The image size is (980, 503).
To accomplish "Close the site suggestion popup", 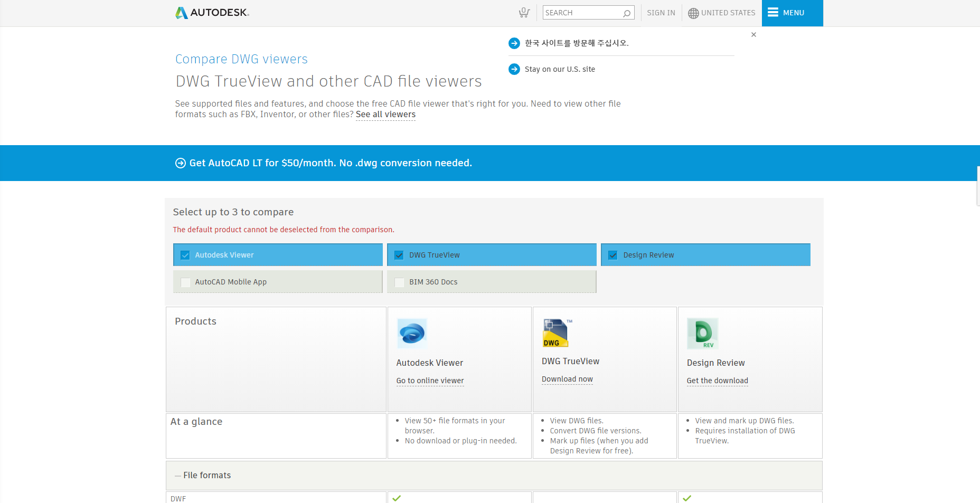I will 753,35.
